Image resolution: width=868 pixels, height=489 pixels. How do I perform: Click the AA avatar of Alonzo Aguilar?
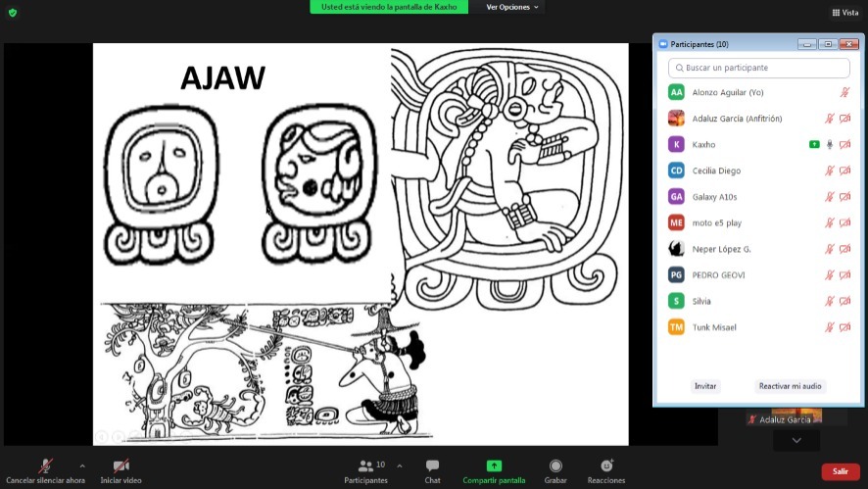[676, 92]
